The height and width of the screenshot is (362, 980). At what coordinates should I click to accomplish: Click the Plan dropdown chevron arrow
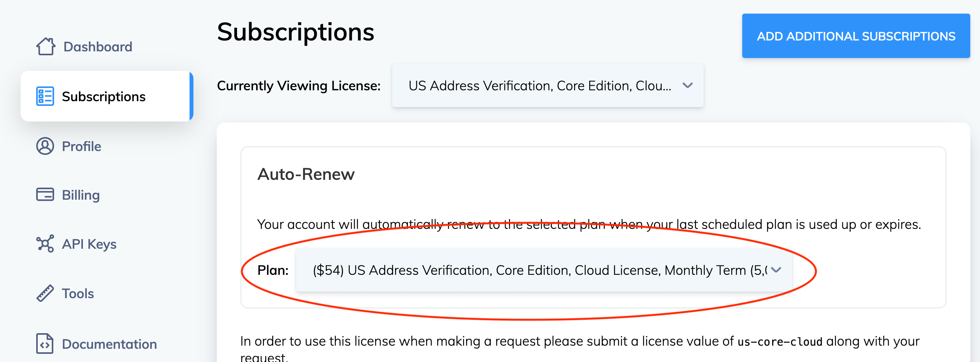[776, 270]
